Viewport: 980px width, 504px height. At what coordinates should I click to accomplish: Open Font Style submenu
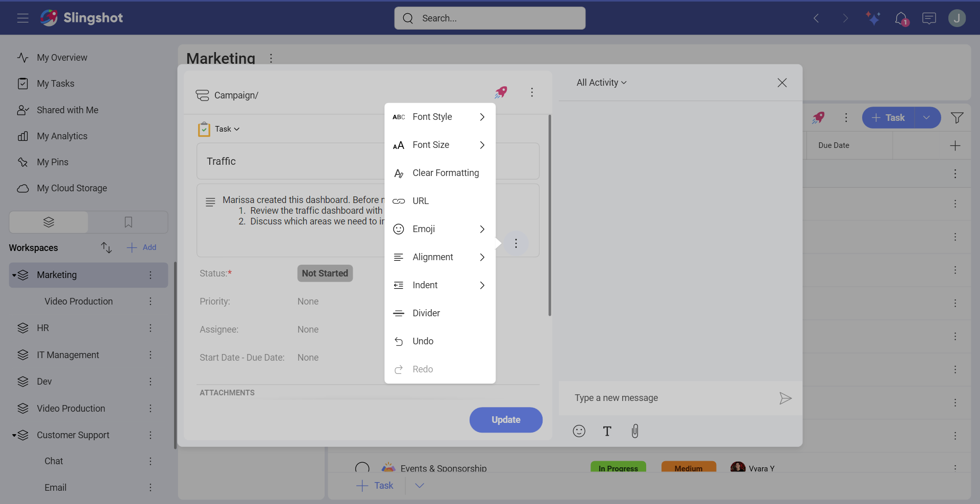[x=440, y=117]
